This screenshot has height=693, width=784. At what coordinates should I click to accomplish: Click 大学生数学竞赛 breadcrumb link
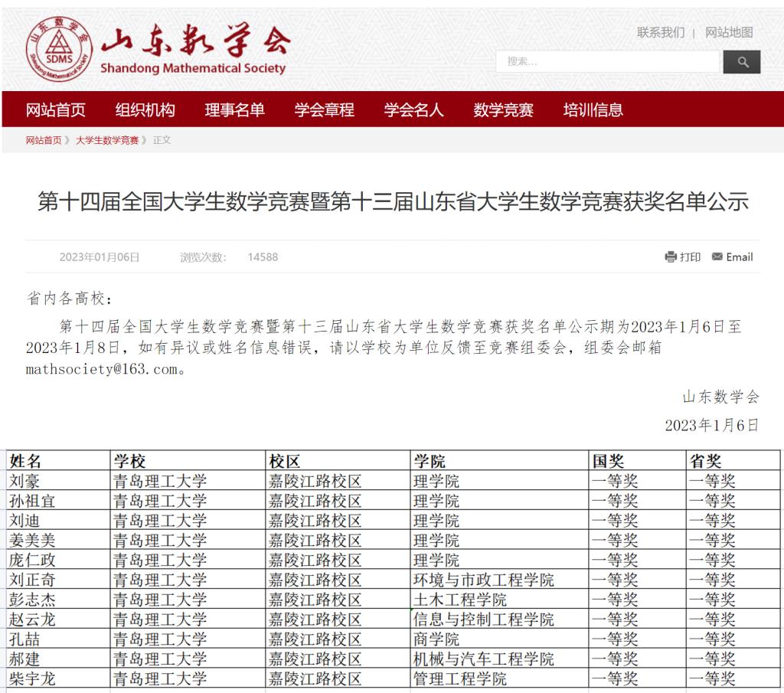point(107,140)
